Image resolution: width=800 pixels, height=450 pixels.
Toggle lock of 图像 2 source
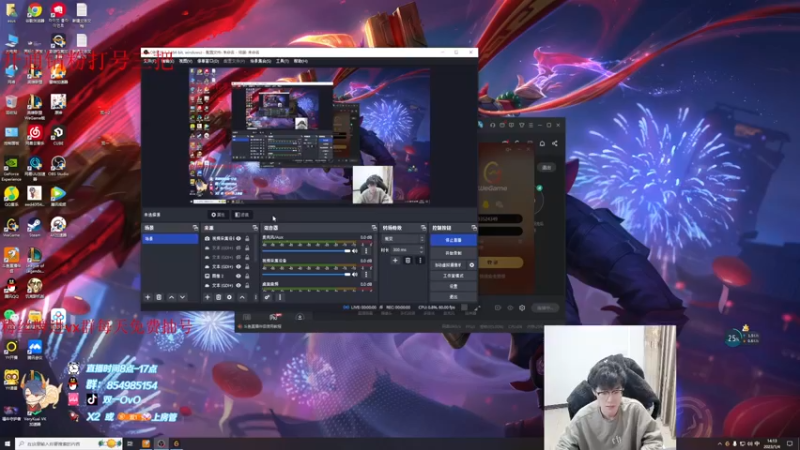click(x=247, y=276)
